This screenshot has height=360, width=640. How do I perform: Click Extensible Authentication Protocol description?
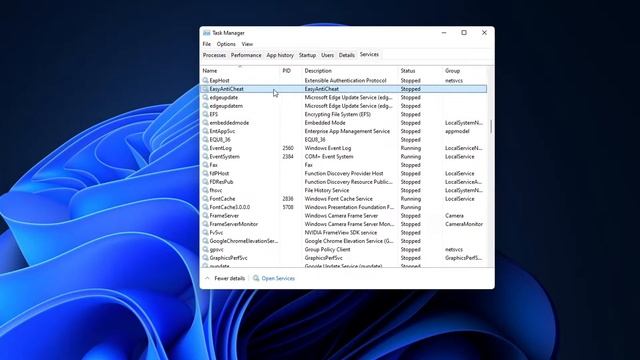pyautogui.click(x=345, y=80)
